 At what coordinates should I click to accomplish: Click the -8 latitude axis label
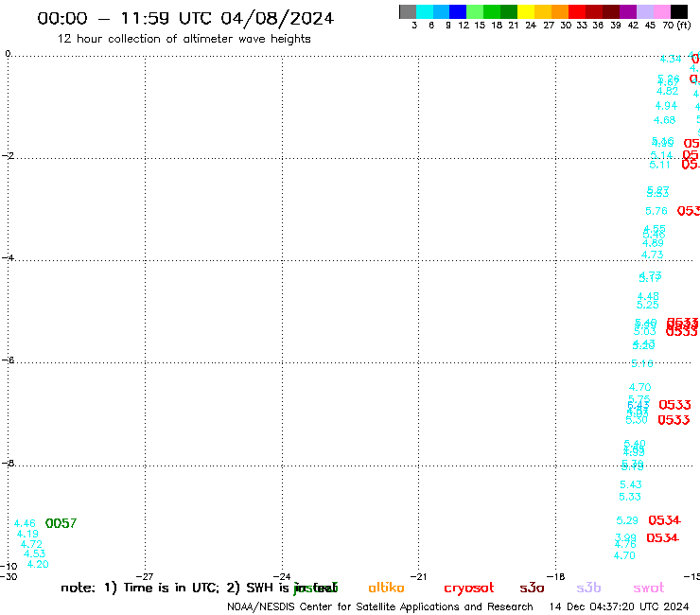(8, 464)
